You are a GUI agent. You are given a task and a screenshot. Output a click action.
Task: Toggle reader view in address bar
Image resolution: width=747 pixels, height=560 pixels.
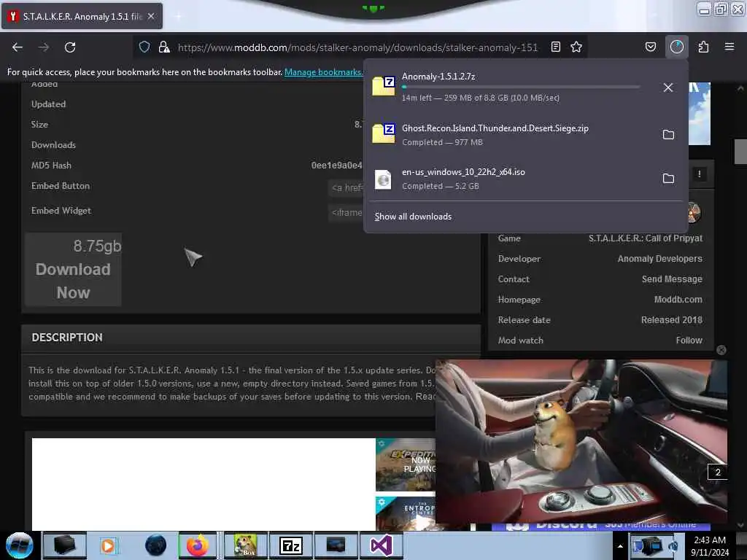555,47
